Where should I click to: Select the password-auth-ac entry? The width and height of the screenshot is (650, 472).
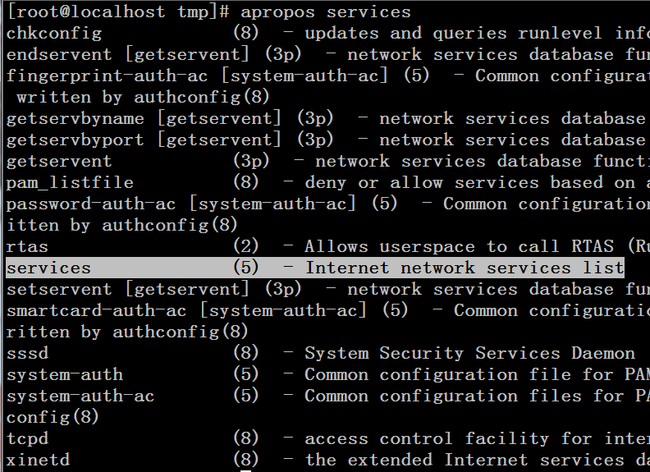328,204
